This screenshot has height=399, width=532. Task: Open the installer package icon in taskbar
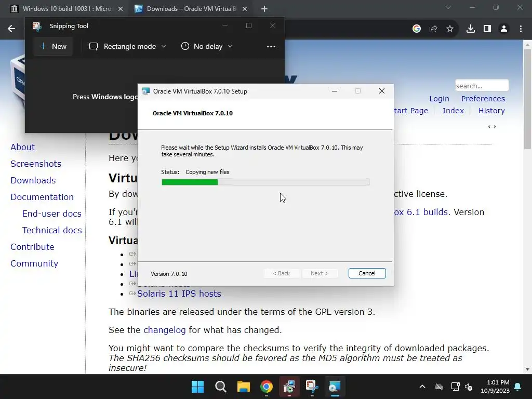[x=289, y=387]
